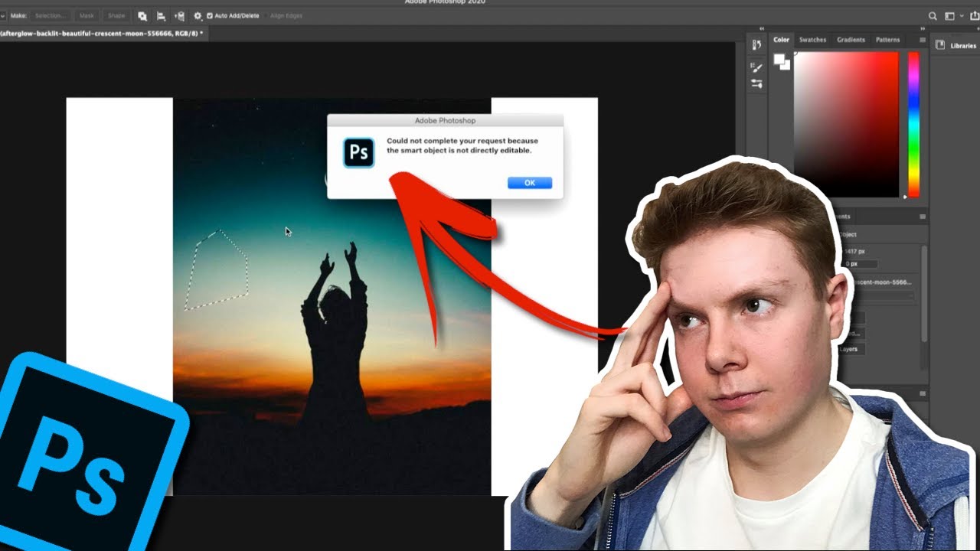This screenshot has height=551, width=980.
Task: Click the foreground color swatch
Action: point(779,60)
